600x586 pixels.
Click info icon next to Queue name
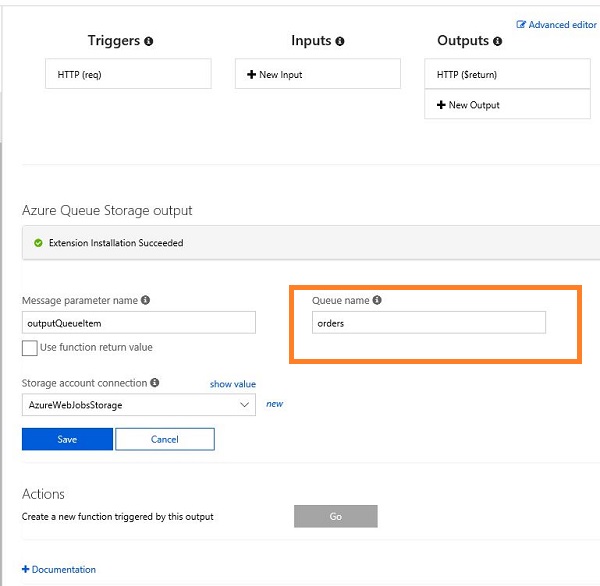tap(377, 300)
